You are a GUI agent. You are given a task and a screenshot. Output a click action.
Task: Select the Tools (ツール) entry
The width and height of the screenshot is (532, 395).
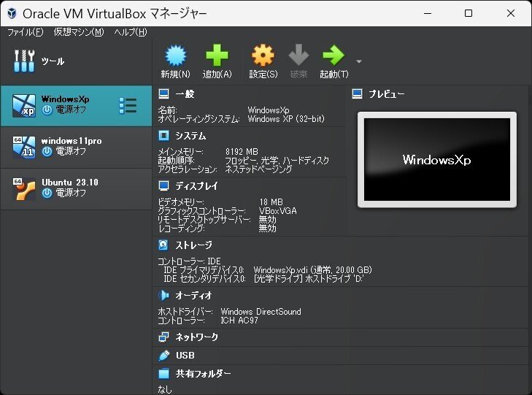click(x=77, y=61)
